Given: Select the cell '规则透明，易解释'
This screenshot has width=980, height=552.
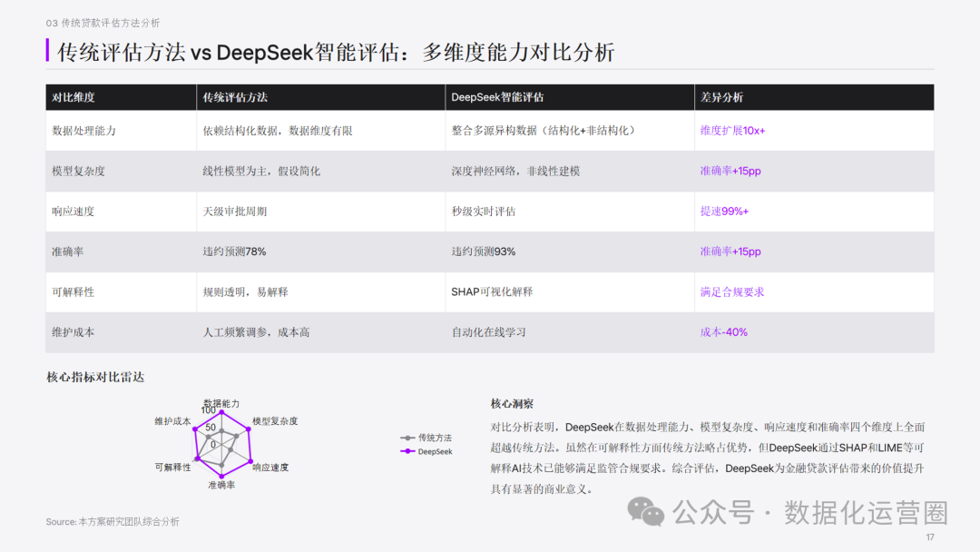Looking at the screenshot, I should click(245, 292).
